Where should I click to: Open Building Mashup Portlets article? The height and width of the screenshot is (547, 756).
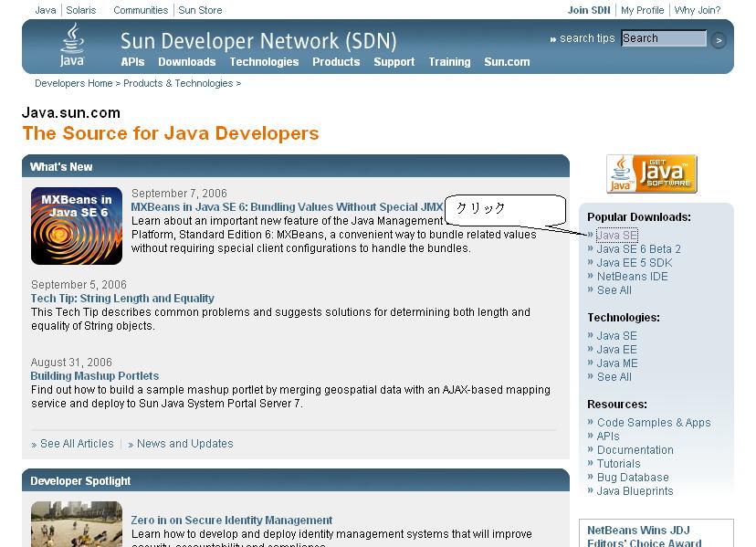[95, 375]
